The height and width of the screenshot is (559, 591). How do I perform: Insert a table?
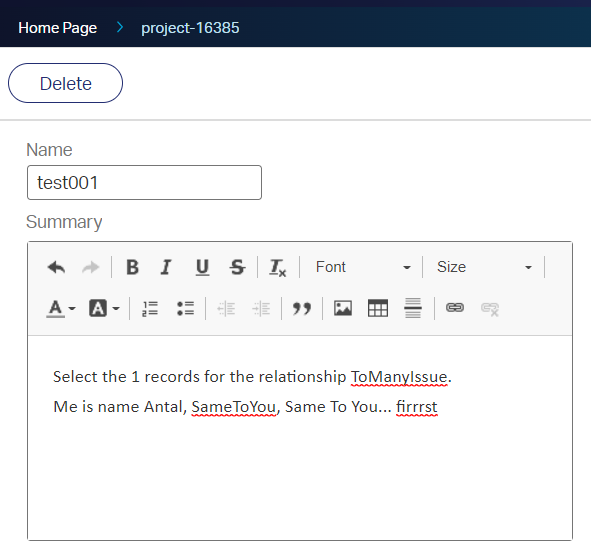point(378,309)
